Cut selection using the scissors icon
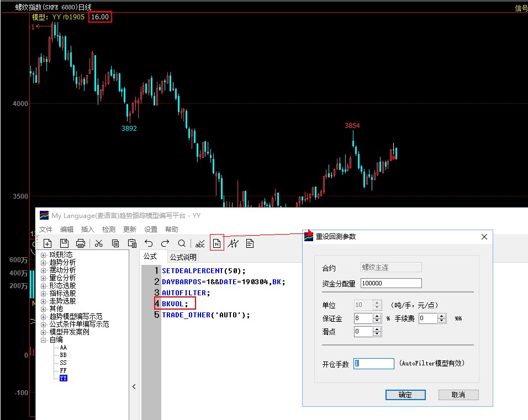Screen dimensions: 528x420 click(x=99, y=243)
